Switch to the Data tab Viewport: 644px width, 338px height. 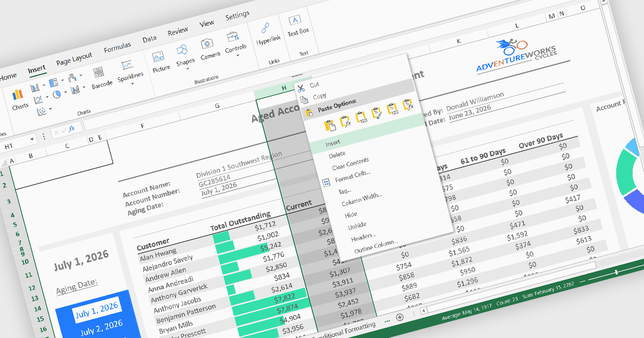pyautogui.click(x=149, y=39)
